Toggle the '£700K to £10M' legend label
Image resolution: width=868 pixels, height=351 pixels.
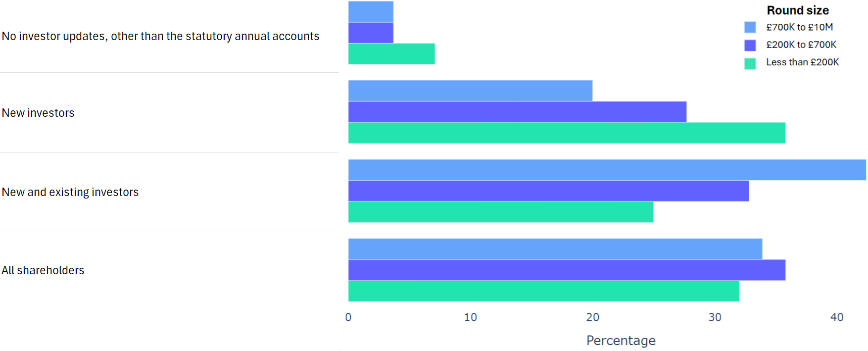point(799,27)
